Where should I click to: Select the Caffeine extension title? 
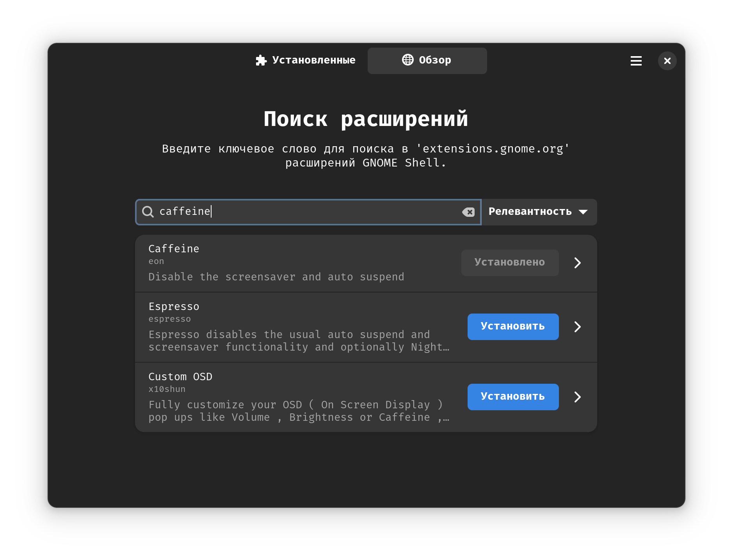click(174, 249)
